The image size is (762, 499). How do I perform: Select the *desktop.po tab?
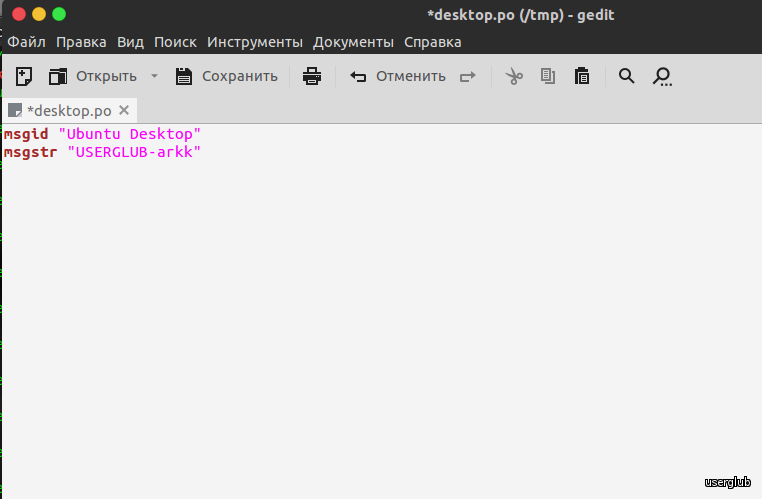tap(69, 111)
